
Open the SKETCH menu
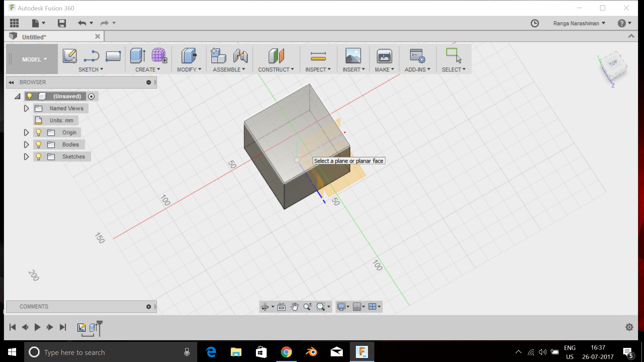pos(91,69)
